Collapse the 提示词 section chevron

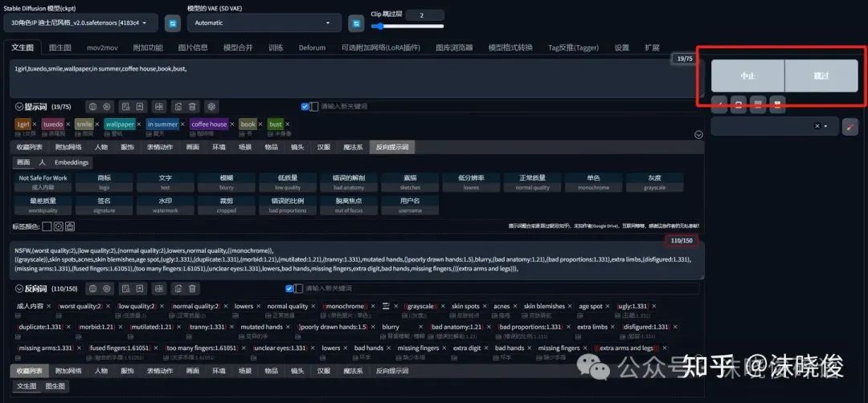19,106
